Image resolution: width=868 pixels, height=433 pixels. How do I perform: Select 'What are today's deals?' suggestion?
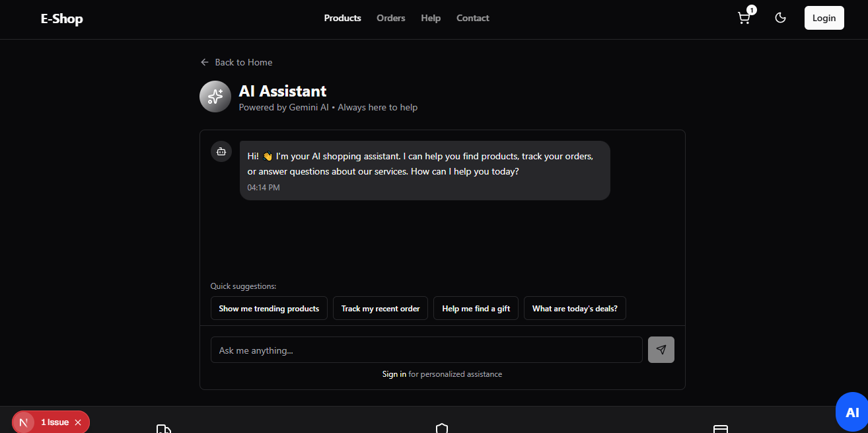[575, 308]
